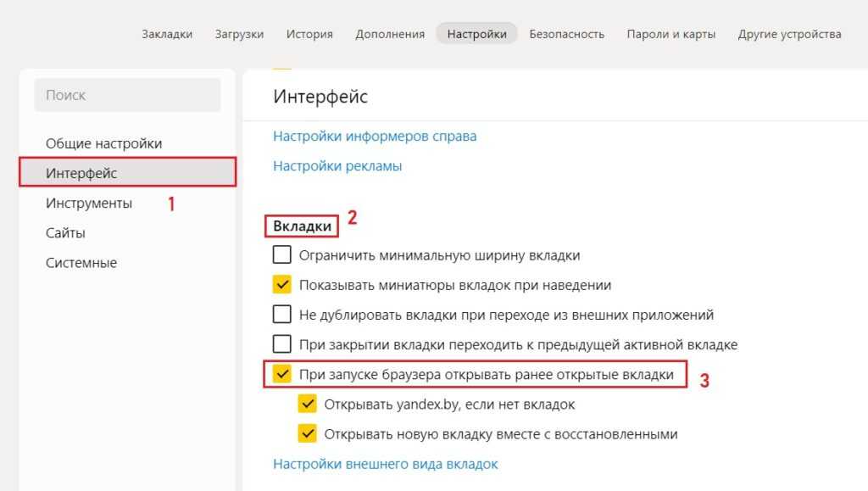The image size is (868, 491).
Task: Check При закрытии вкладки переходить к предыдущей
Action: (281, 344)
